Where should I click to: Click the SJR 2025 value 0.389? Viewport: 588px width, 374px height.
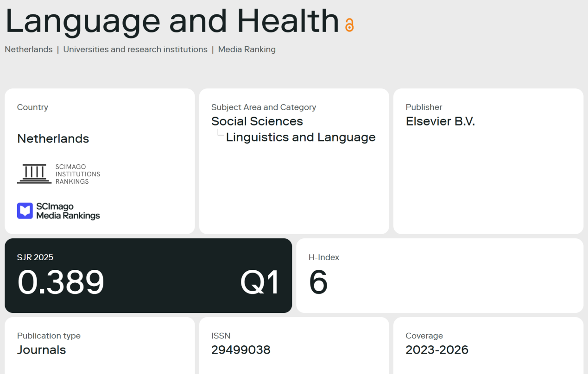[61, 282]
